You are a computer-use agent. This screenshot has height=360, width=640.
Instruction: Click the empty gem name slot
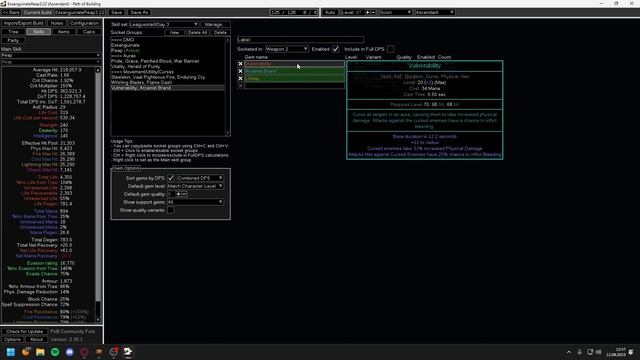[x=294, y=86]
